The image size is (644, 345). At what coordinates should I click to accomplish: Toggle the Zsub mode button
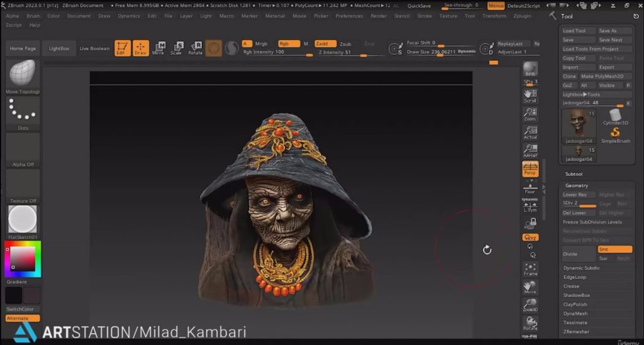click(x=345, y=43)
